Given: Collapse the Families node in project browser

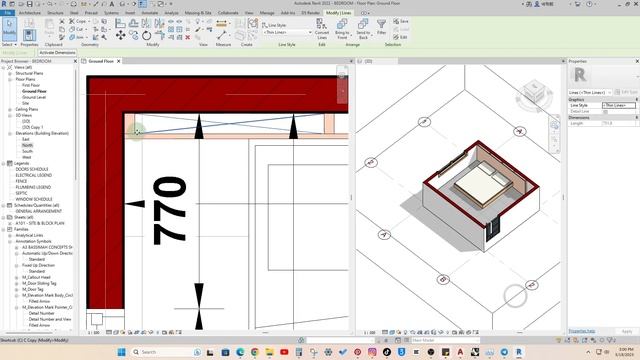Looking at the screenshot, I should (4, 229).
